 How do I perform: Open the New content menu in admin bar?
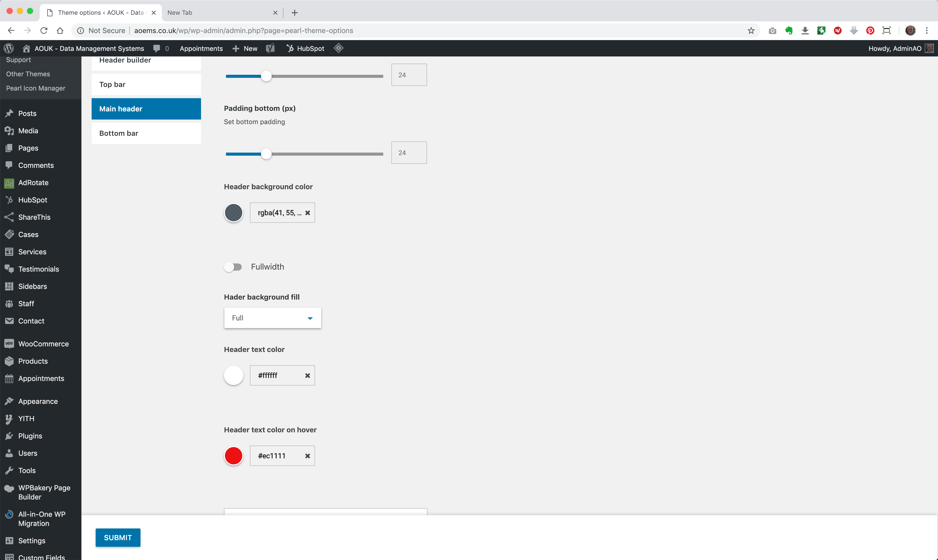[245, 48]
